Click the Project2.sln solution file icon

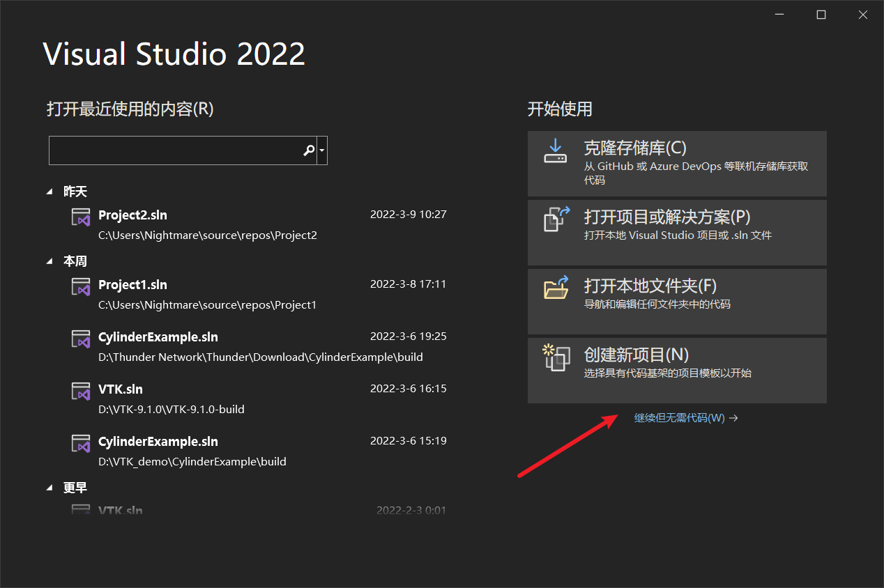pyautogui.click(x=80, y=217)
